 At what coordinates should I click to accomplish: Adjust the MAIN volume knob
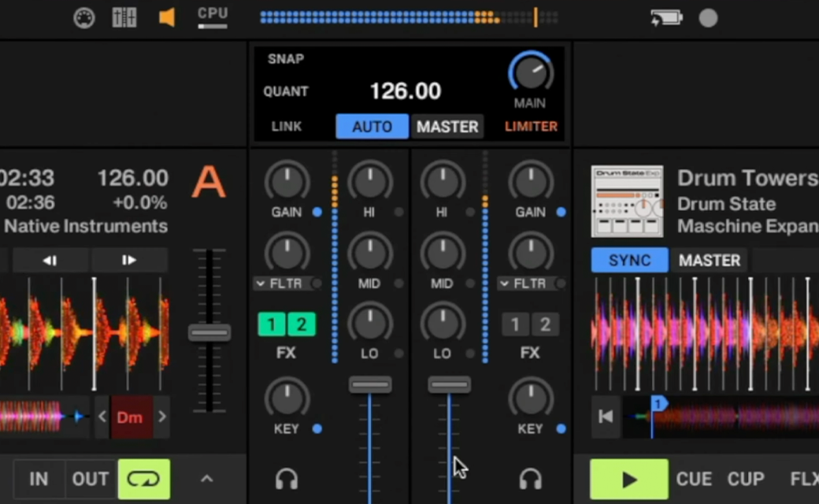tap(531, 72)
